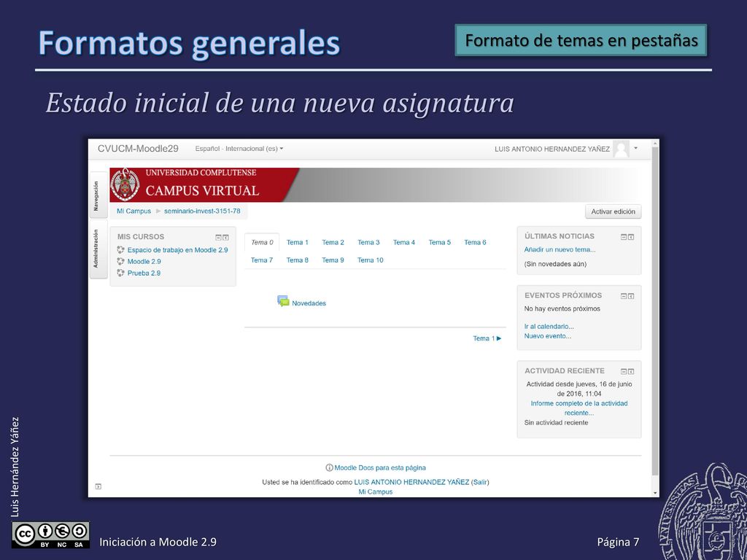Open Espacio de trabajo en Moodle 2.9

click(x=178, y=250)
